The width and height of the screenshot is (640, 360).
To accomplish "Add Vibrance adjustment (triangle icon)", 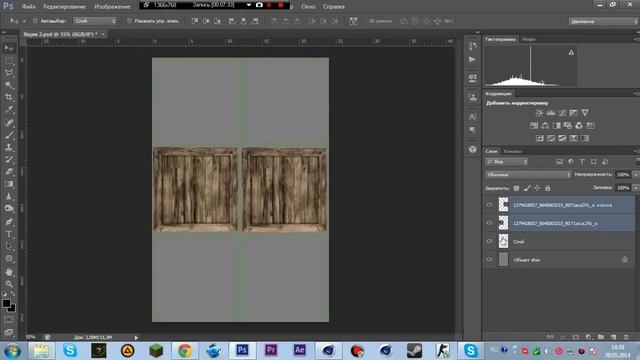I will tap(585, 113).
